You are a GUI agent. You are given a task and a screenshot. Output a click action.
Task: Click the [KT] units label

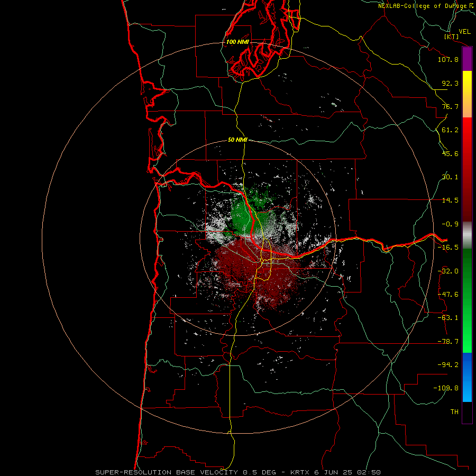pyautogui.click(x=452, y=36)
